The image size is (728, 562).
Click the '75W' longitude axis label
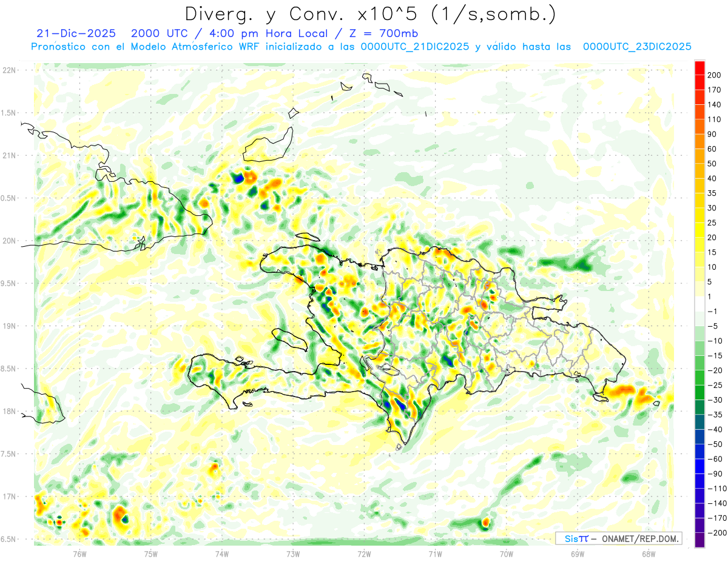pos(150,553)
